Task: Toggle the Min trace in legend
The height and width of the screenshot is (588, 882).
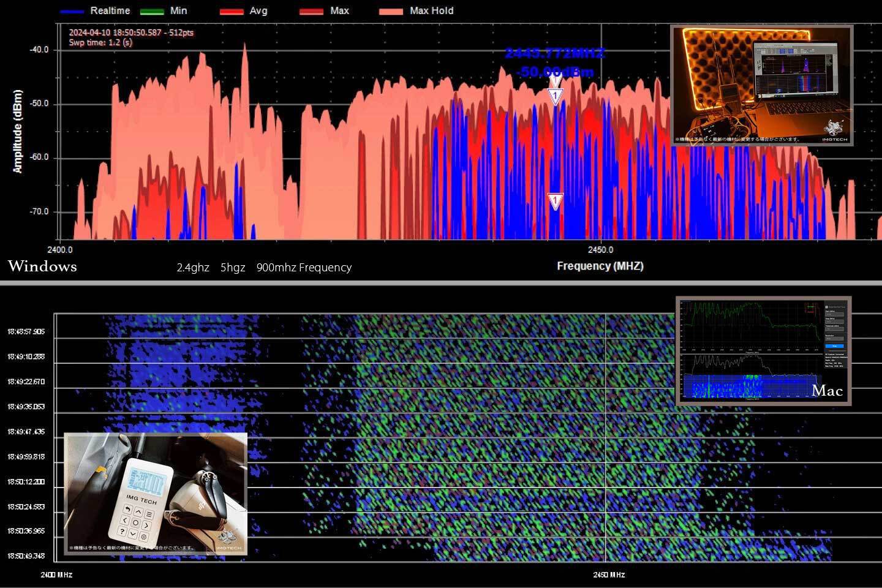Action: coord(178,11)
